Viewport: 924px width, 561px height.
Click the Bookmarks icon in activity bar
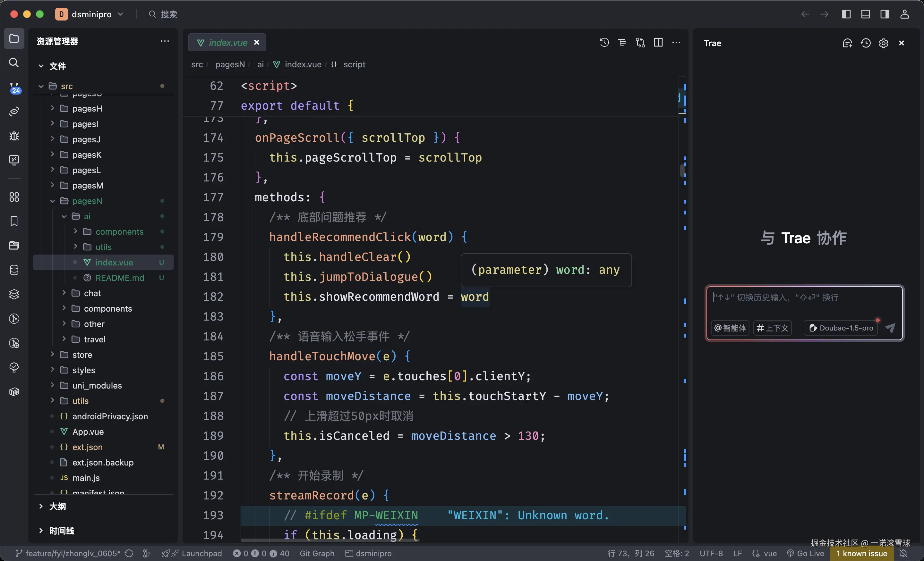tap(14, 221)
